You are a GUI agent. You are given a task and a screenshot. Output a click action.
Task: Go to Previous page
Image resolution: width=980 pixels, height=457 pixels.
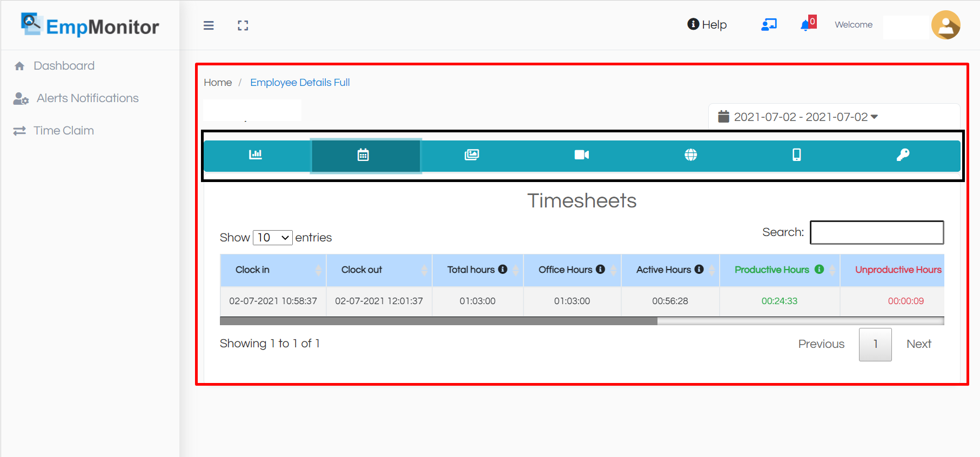[x=821, y=344]
